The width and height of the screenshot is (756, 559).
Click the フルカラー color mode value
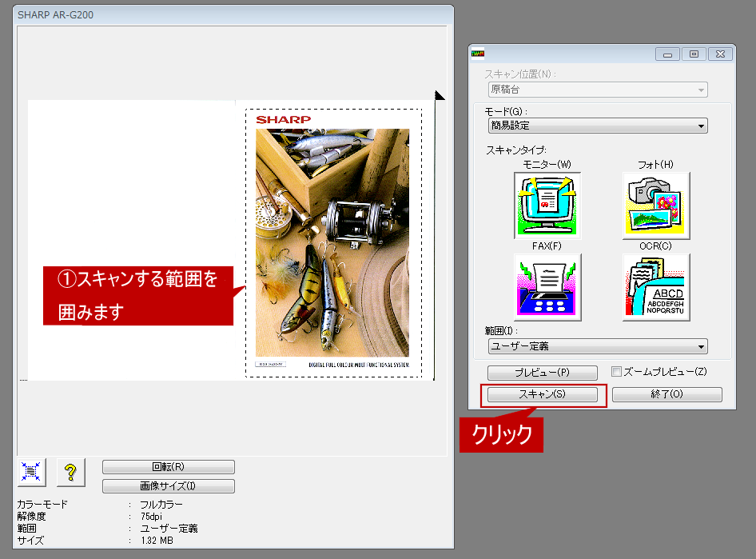coord(161,505)
